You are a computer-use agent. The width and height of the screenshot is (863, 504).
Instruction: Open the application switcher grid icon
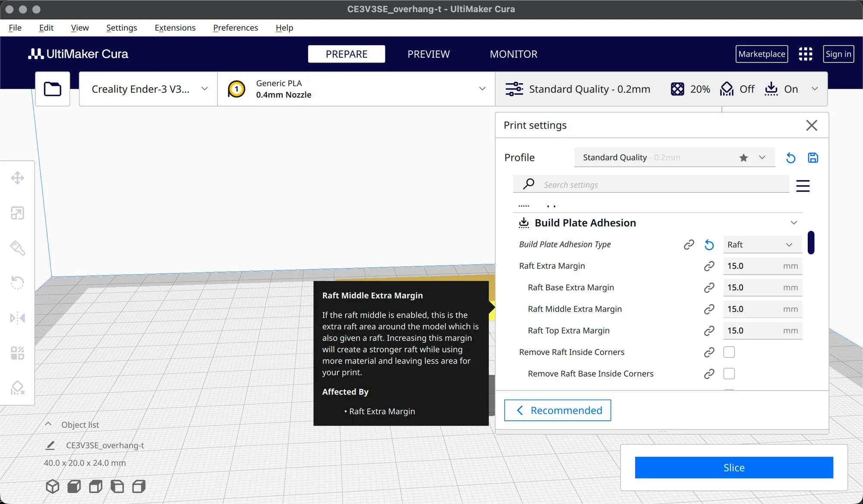(805, 54)
